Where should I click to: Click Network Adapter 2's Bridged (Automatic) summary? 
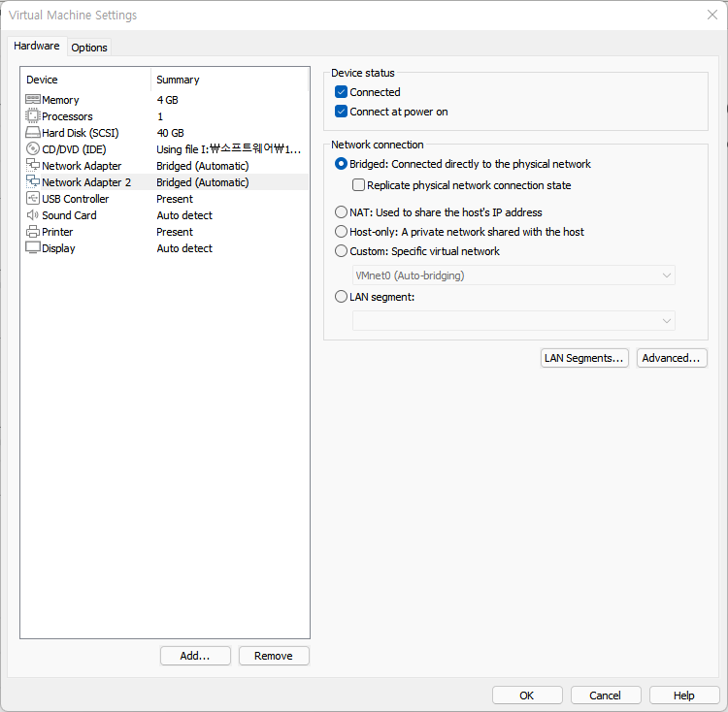tap(203, 182)
